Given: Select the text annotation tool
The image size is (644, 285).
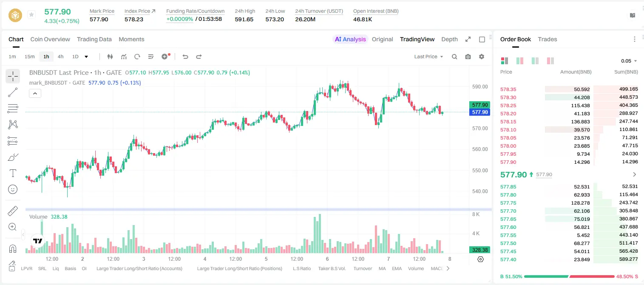Looking at the screenshot, I should [x=13, y=173].
